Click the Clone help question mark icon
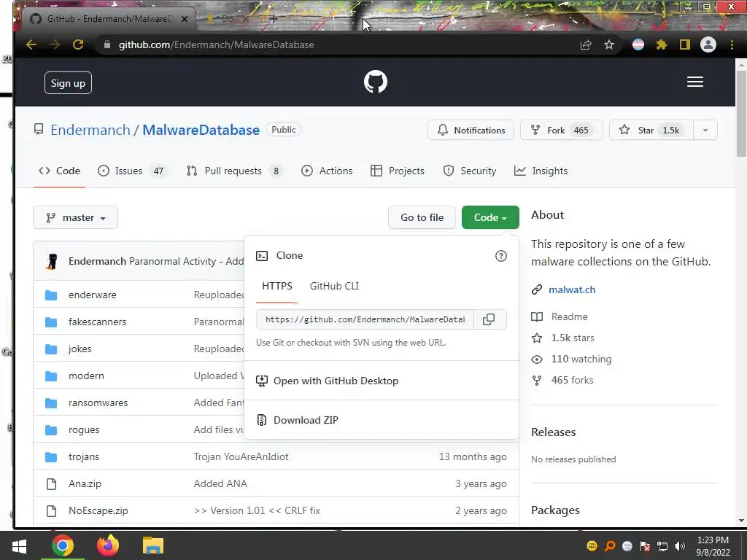 [500, 256]
